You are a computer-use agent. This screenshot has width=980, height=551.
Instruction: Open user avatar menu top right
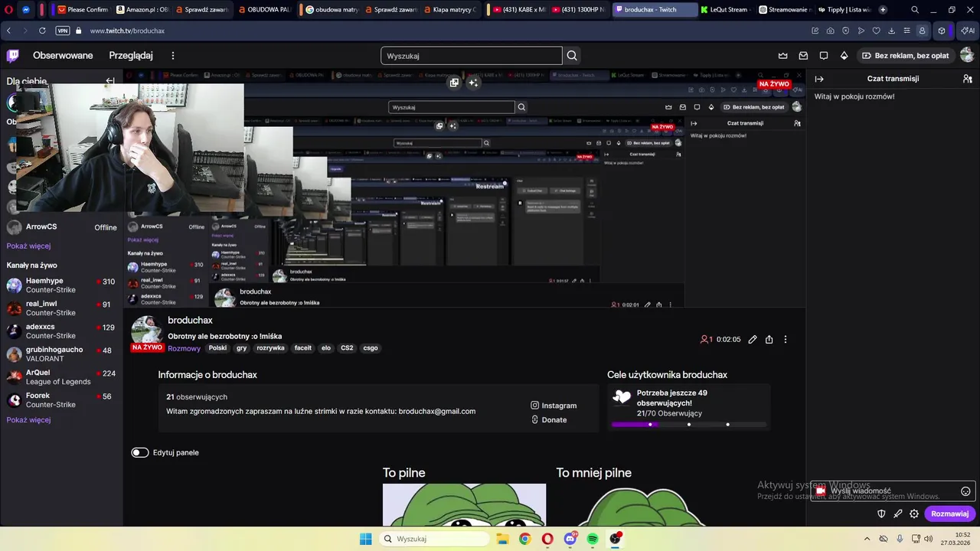click(967, 55)
